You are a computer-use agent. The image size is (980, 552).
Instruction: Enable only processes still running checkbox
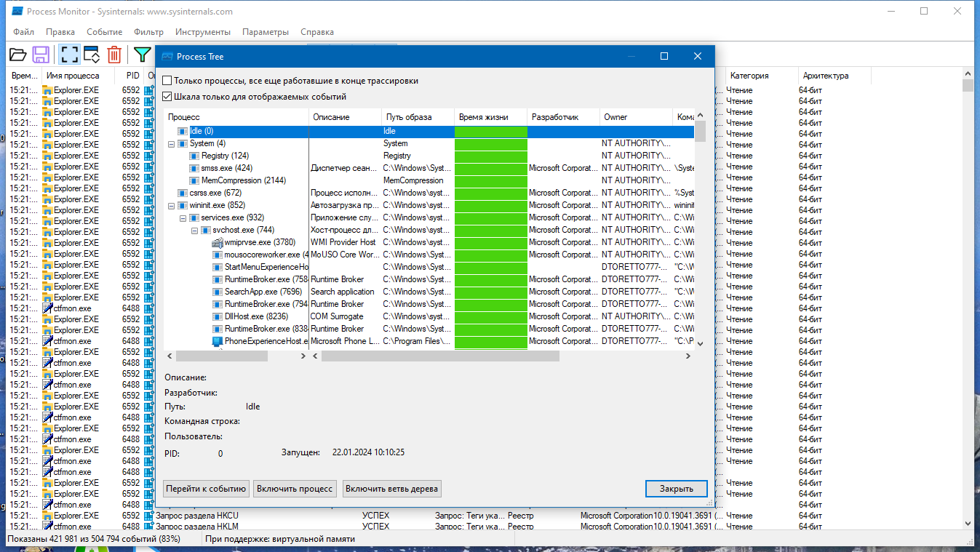(167, 81)
